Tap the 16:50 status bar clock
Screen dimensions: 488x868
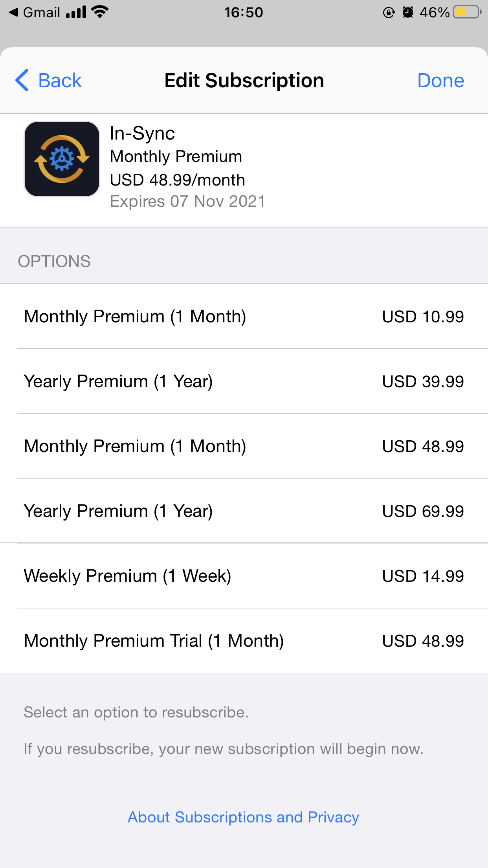point(244,13)
